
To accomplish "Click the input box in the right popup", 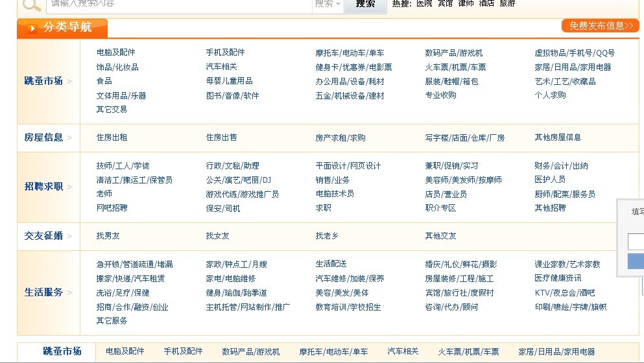I will tap(636, 241).
